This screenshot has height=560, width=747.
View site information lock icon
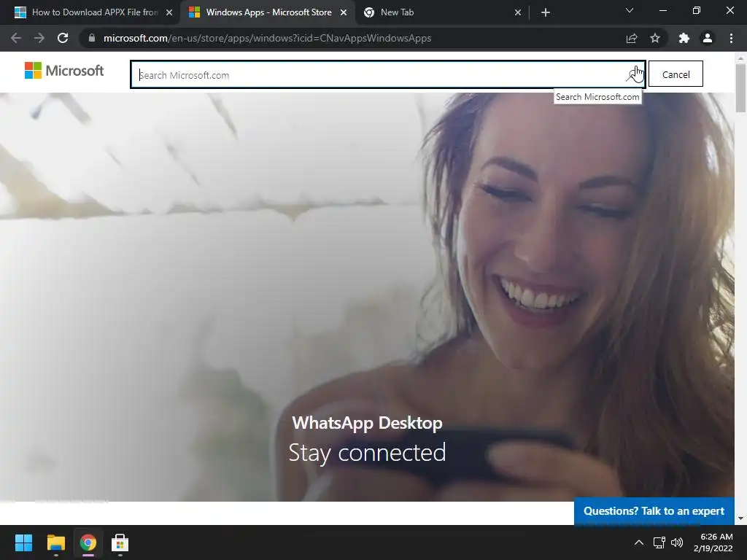[x=92, y=38]
